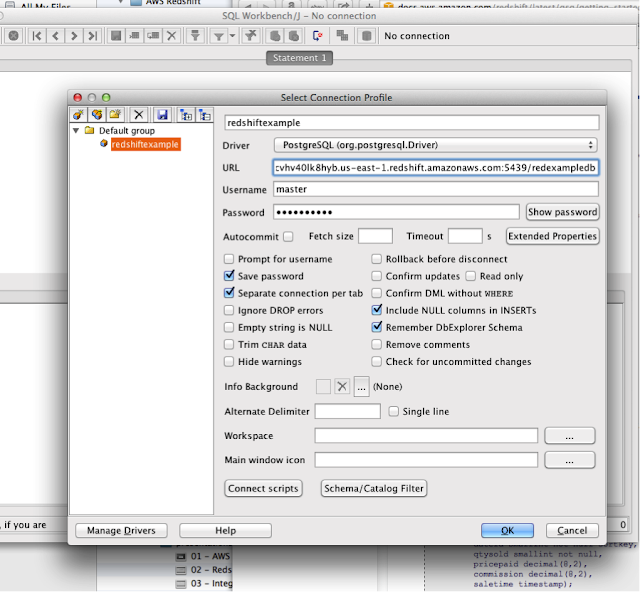640x592 pixels.
Task: Enable Ignore DROP errors
Action: tap(229, 310)
